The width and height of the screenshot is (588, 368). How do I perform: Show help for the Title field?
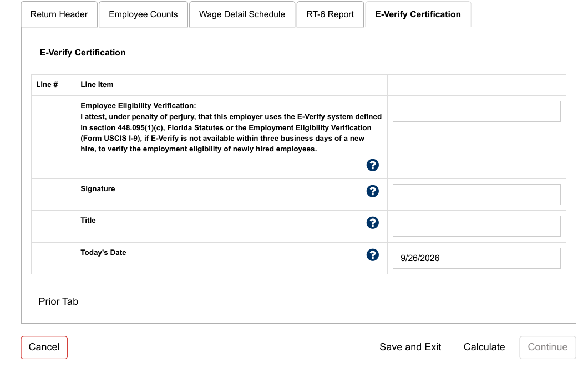372,223
